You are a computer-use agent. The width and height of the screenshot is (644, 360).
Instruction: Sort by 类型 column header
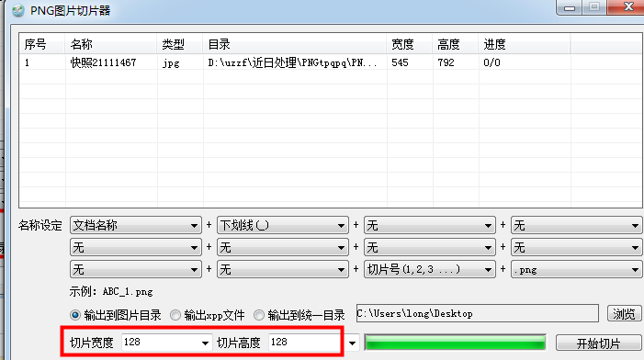point(180,44)
